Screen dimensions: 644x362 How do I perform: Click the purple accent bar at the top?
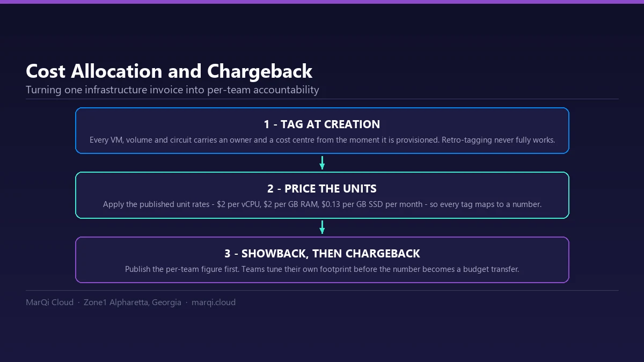(322, 2)
